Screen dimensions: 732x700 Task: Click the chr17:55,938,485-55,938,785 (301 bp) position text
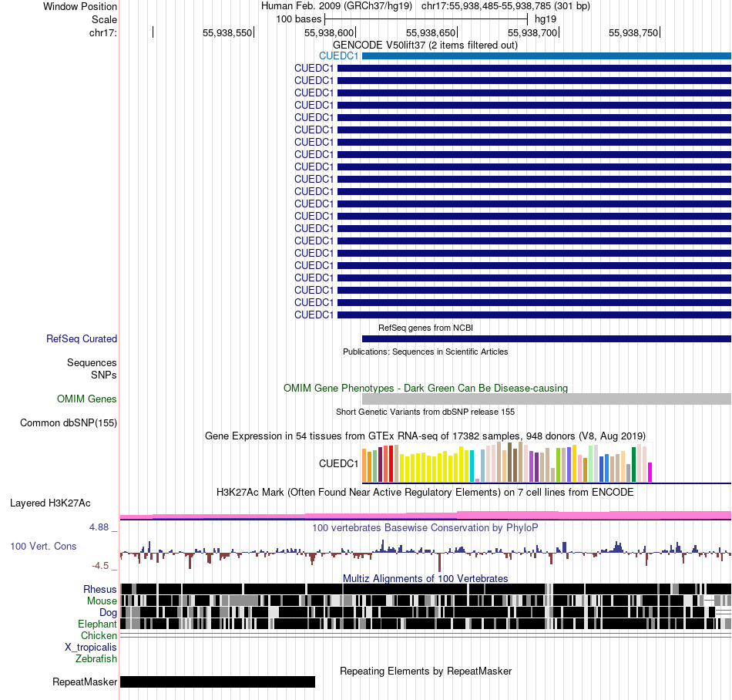click(505, 6)
